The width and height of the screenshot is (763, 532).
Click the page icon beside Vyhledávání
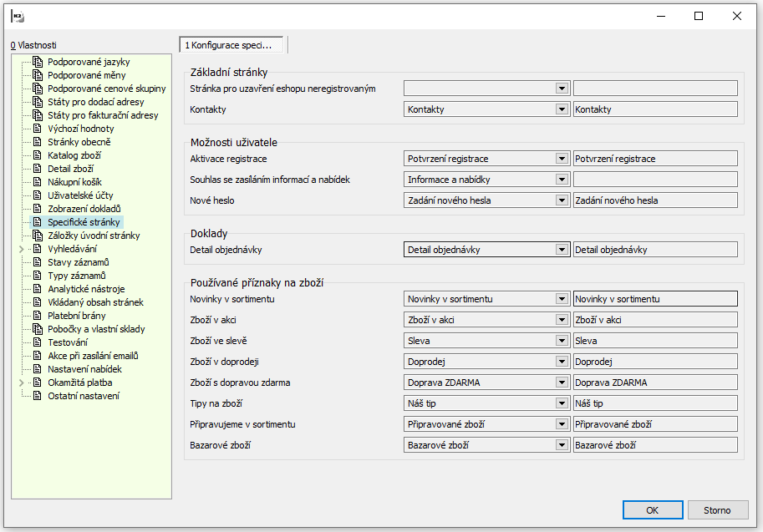(x=38, y=249)
